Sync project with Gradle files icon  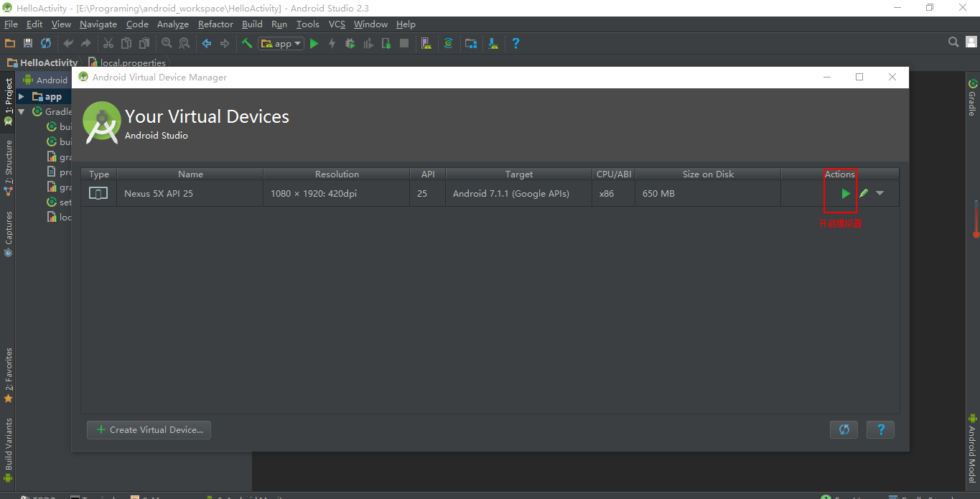[x=448, y=44]
